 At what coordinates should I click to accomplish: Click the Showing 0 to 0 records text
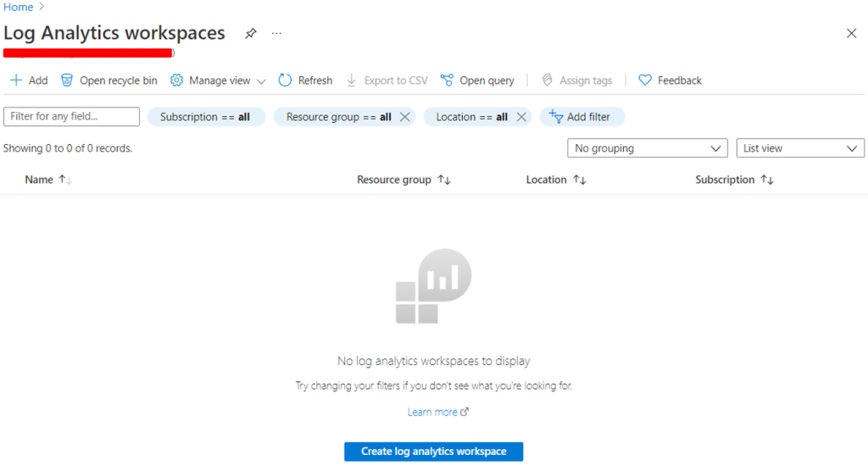68,147
